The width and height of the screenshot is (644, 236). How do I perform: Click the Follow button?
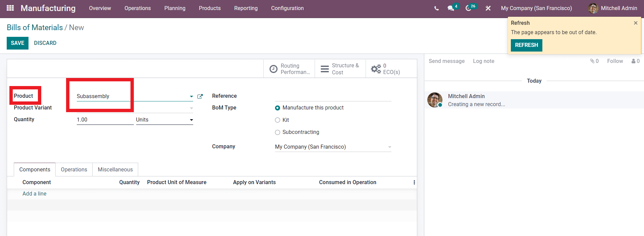(615, 61)
